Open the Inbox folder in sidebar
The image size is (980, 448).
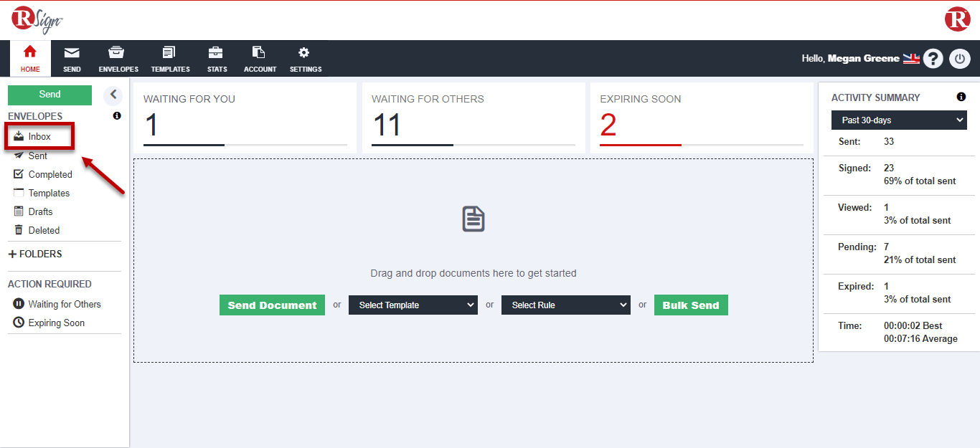pos(39,136)
